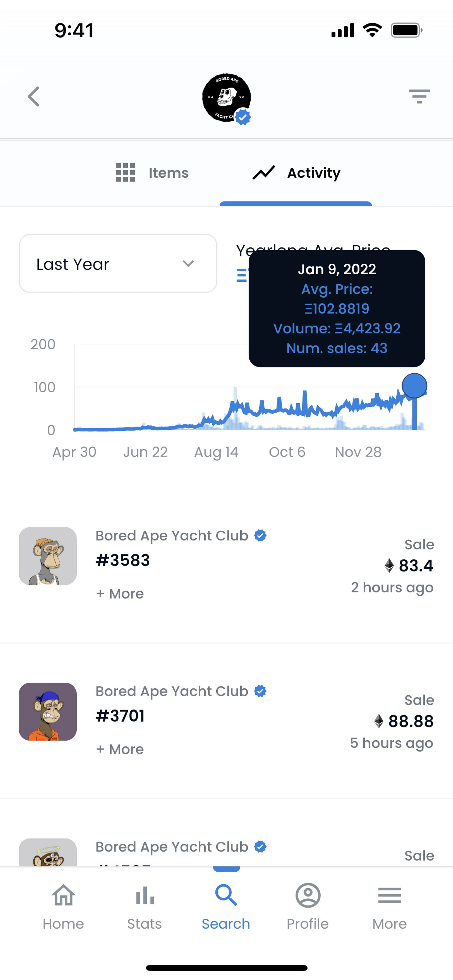Viewport: 453px width, 980px height.
Task: Tap verified badge beside #3701 collection name
Action: pos(260,691)
